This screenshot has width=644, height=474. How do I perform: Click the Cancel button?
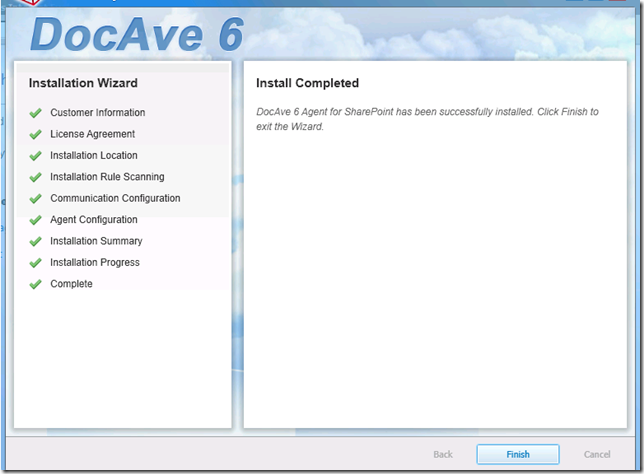[x=597, y=454]
